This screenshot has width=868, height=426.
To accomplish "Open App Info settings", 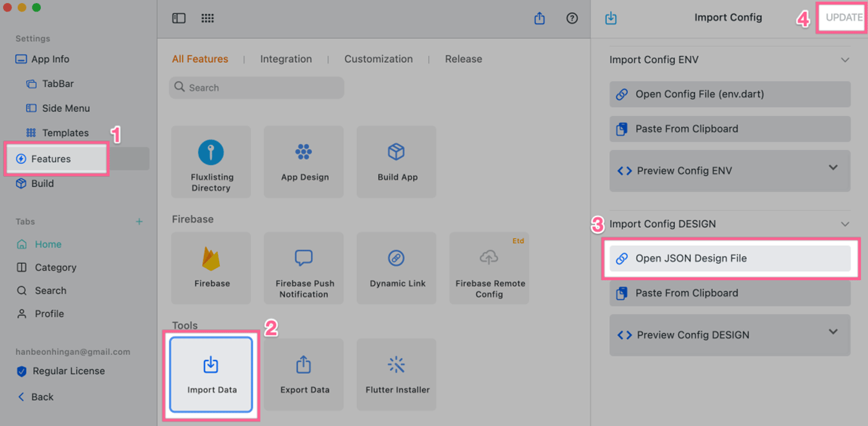I will point(43,59).
